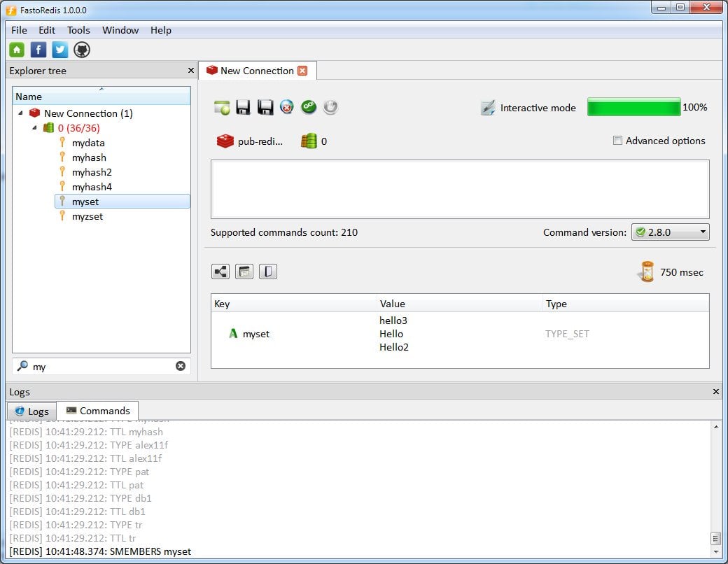Click the A string icon beside myset result
This screenshot has height=564, width=728.
pos(233,333)
